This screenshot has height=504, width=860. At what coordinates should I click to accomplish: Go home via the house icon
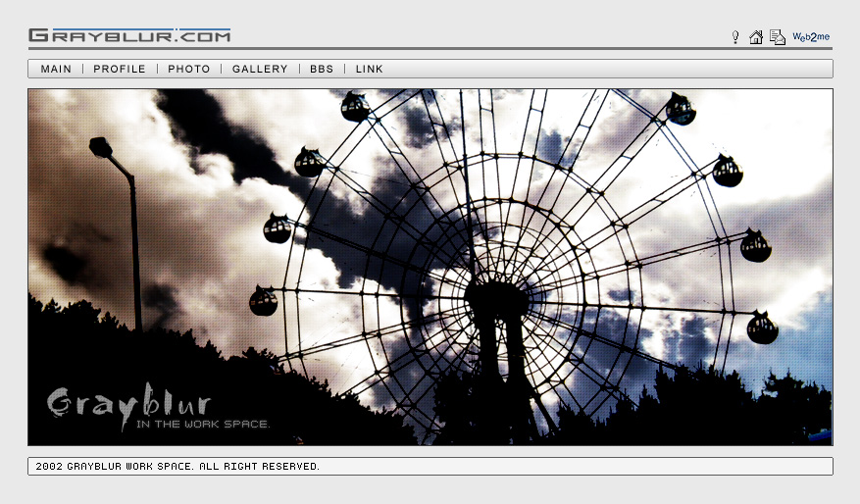pos(756,37)
